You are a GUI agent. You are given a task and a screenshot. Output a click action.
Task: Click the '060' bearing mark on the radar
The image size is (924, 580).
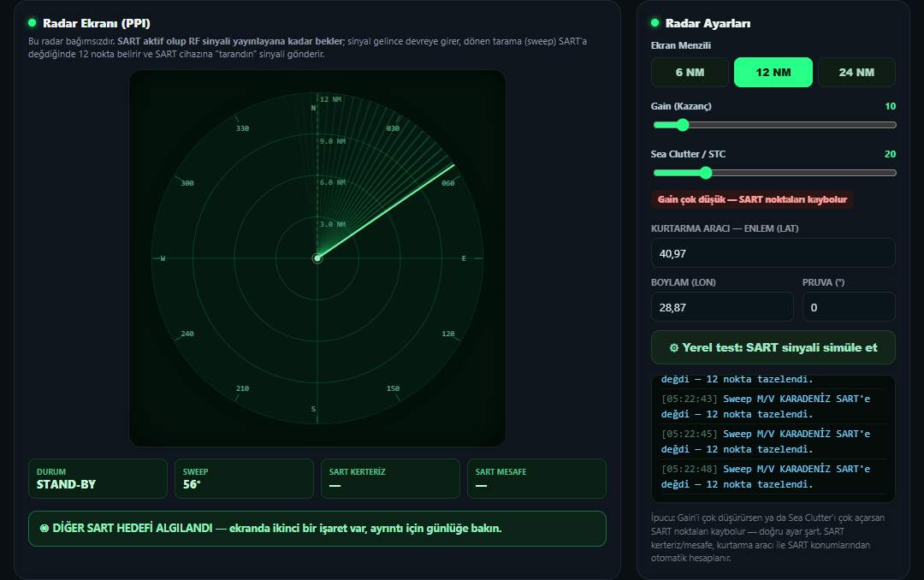tap(447, 183)
